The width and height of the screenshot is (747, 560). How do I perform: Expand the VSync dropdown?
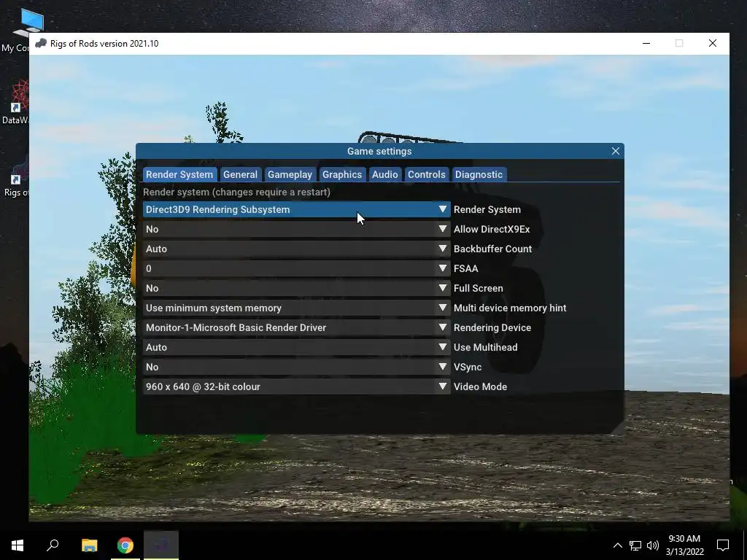[296, 367]
